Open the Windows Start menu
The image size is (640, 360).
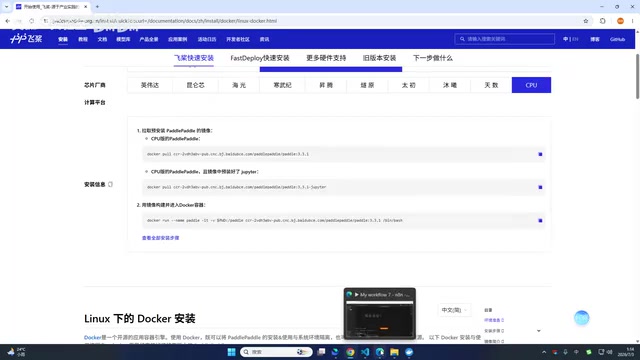(x=231, y=352)
